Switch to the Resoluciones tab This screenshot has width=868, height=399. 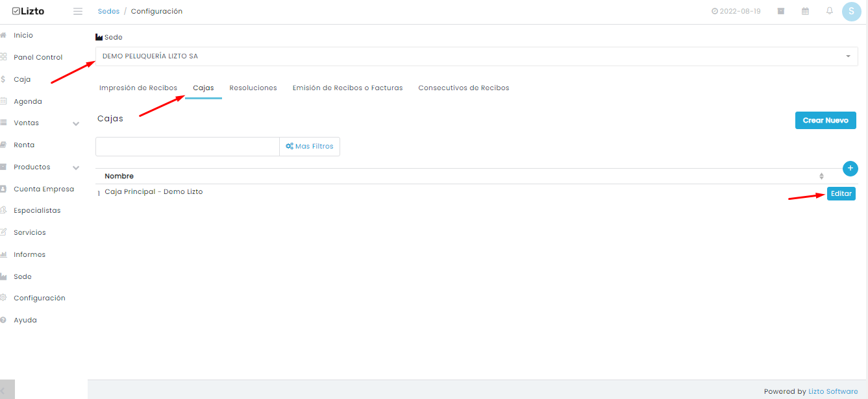pos(253,88)
